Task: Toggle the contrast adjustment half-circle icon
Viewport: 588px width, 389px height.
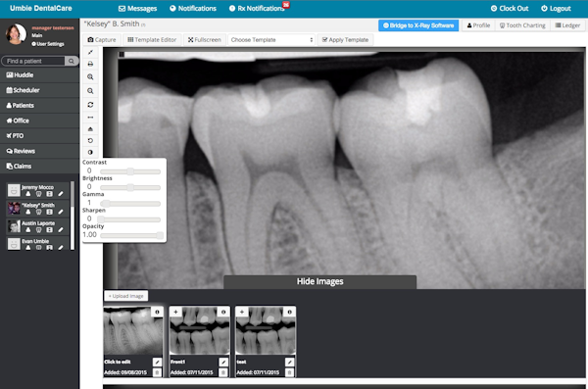Action: pyautogui.click(x=90, y=152)
